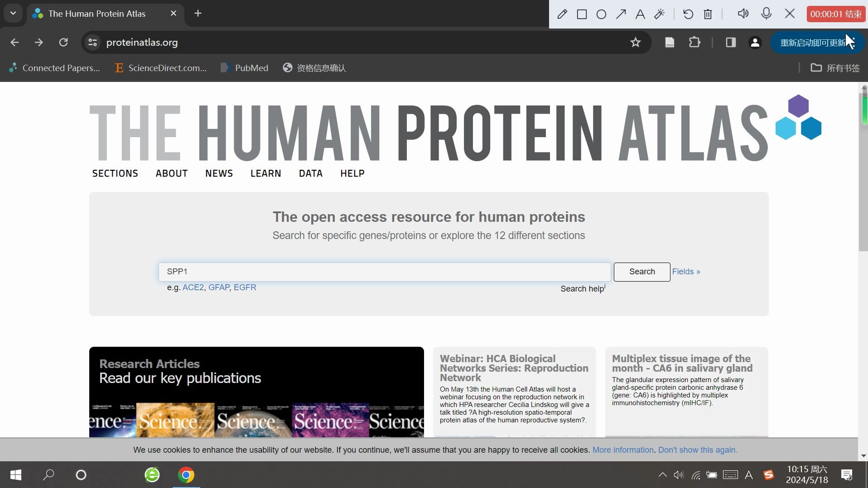Open the 资格信息确认 bookmark
Screen dimensions: 868x488
click(314, 68)
